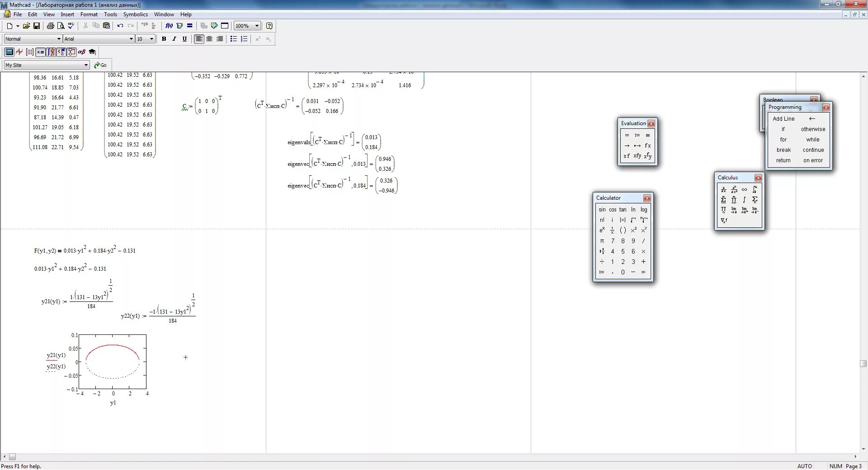Insert 'while' from Programming palette
Viewport: 868px width, 470px height.
813,140
